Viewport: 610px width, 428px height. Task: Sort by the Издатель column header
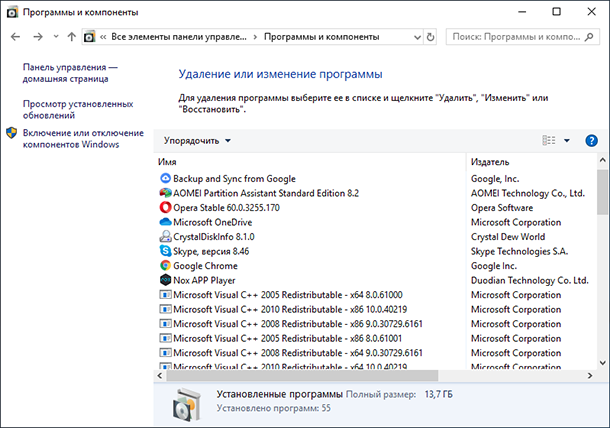[490, 162]
